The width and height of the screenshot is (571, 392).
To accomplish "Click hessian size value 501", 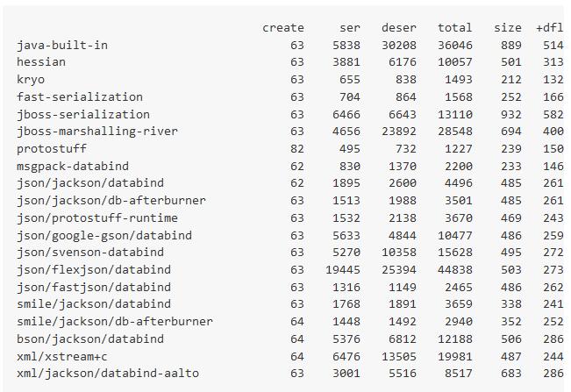I will click(x=510, y=62).
